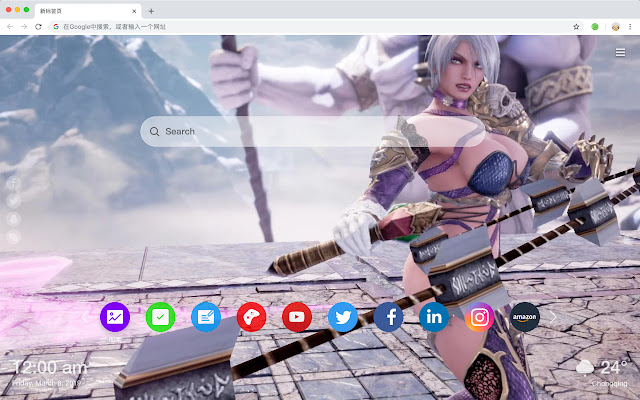Go forward in browser history
Screen dimensions: 640x400
pyautogui.click(x=24, y=27)
